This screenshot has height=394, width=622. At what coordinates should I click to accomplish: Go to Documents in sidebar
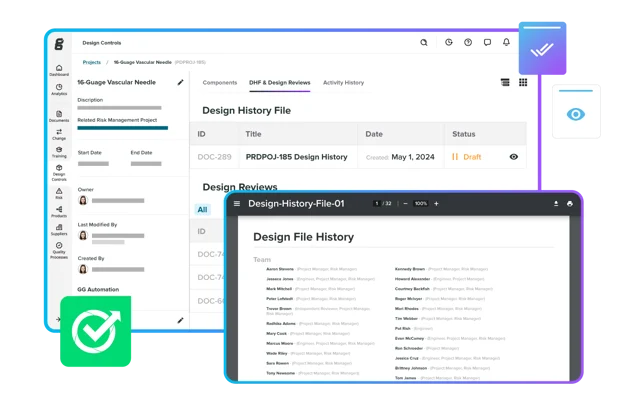(59, 116)
